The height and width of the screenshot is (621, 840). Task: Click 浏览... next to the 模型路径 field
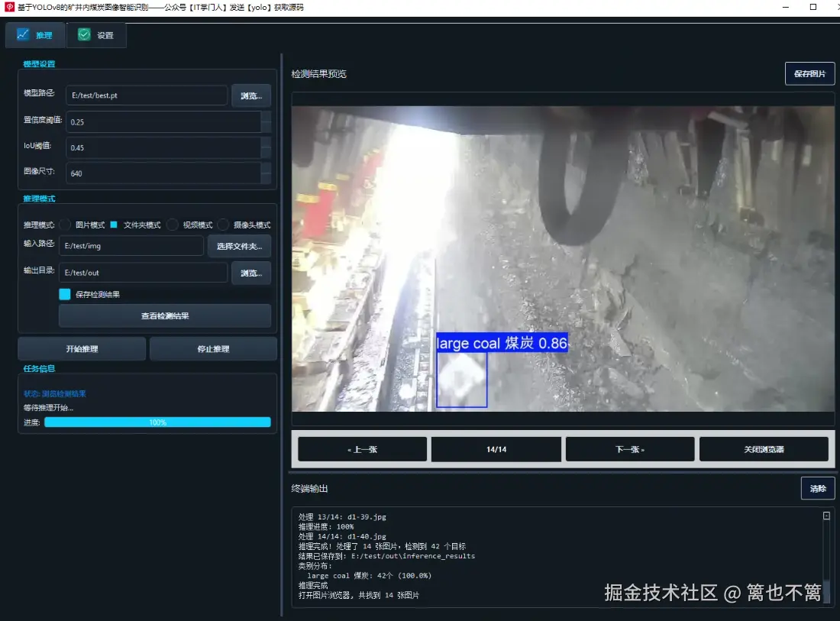point(251,96)
